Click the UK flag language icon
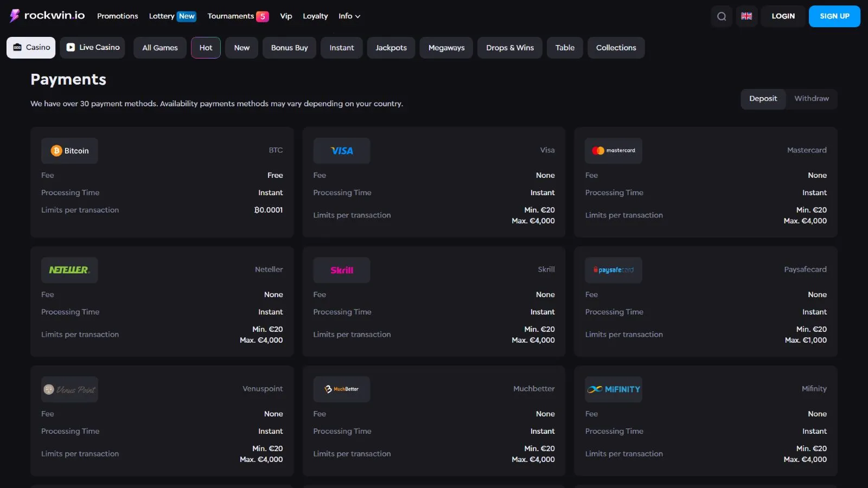Image resolution: width=868 pixels, height=488 pixels. [x=746, y=16]
